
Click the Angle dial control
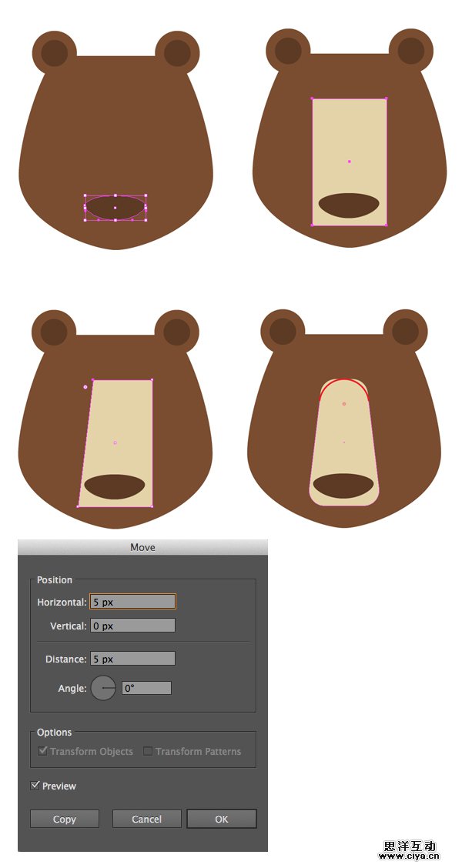[x=103, y=688]
